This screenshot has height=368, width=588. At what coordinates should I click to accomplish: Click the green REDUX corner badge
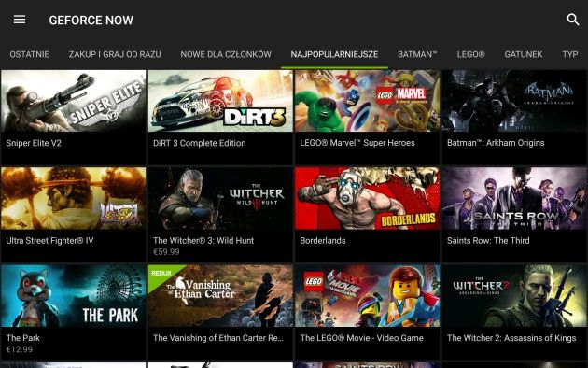[162, 274]
